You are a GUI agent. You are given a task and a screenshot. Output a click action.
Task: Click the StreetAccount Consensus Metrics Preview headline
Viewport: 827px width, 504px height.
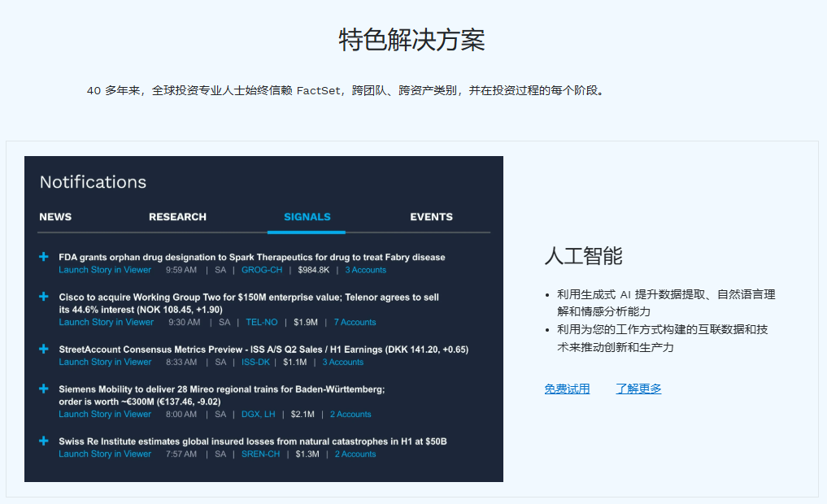click(x=263, y=350)
